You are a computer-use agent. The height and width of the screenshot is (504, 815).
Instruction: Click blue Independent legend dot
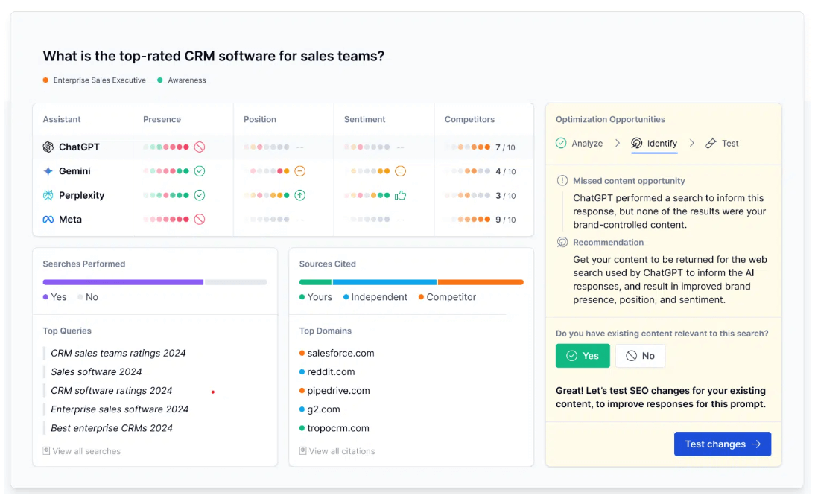(x=346, y=297)
